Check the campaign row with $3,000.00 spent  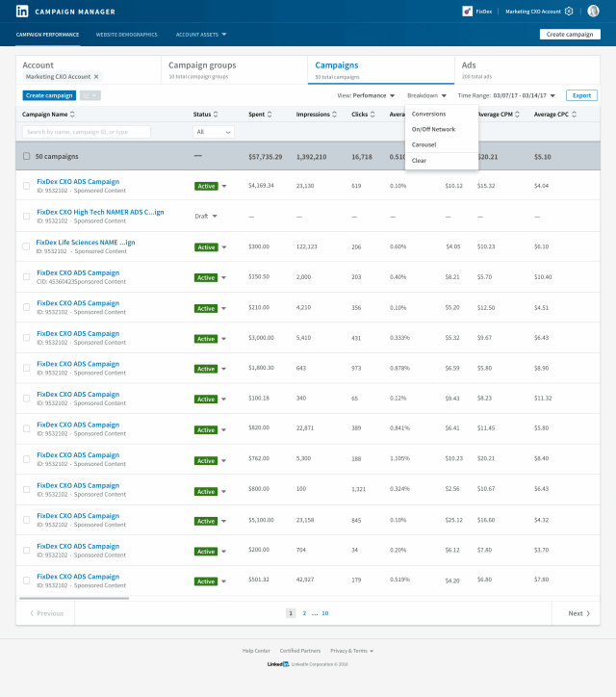tap(27, 338)
